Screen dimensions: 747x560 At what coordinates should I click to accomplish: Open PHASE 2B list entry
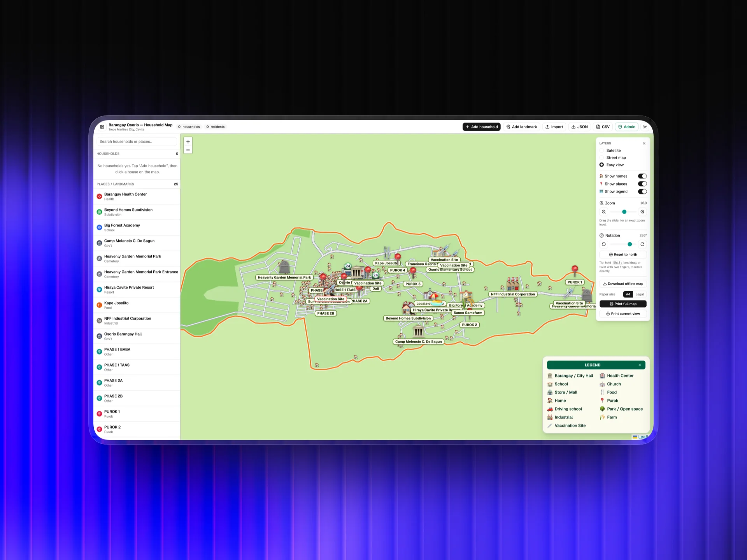point(137,399)
